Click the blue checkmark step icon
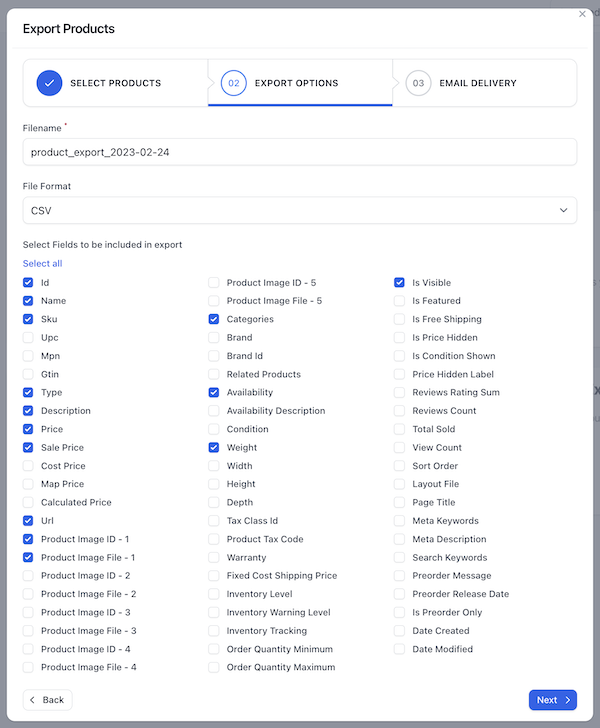The height and width of the screenshot is (728, 600). (x=49, y=83)
